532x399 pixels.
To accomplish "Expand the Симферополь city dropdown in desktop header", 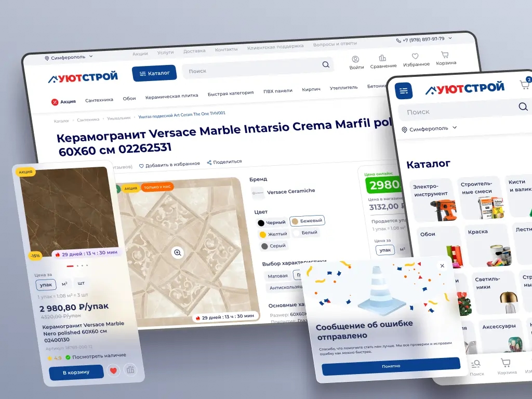I will [69, 57].
